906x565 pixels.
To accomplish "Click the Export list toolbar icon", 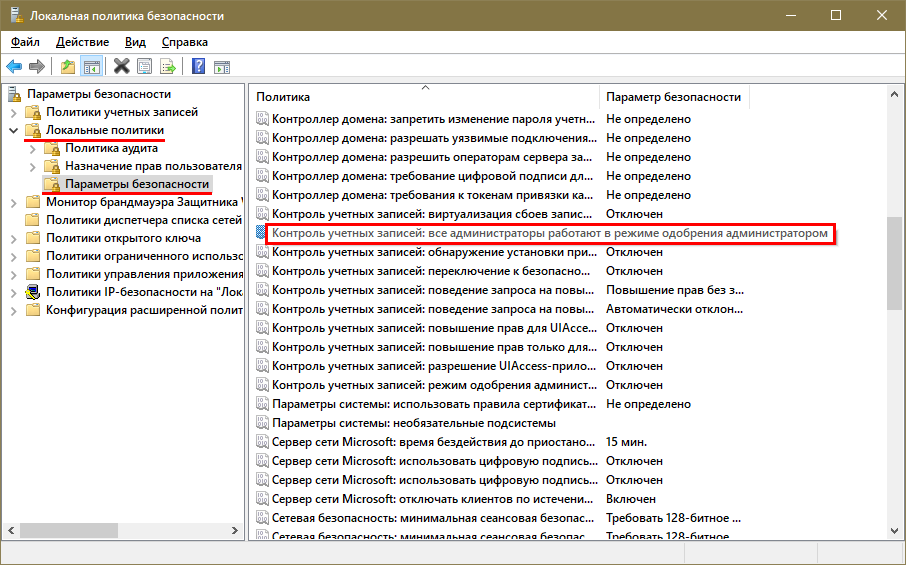I will (168, 67).
